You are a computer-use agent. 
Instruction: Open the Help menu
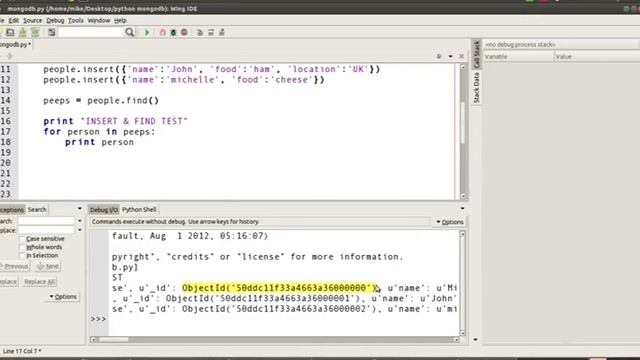(120, 20)
